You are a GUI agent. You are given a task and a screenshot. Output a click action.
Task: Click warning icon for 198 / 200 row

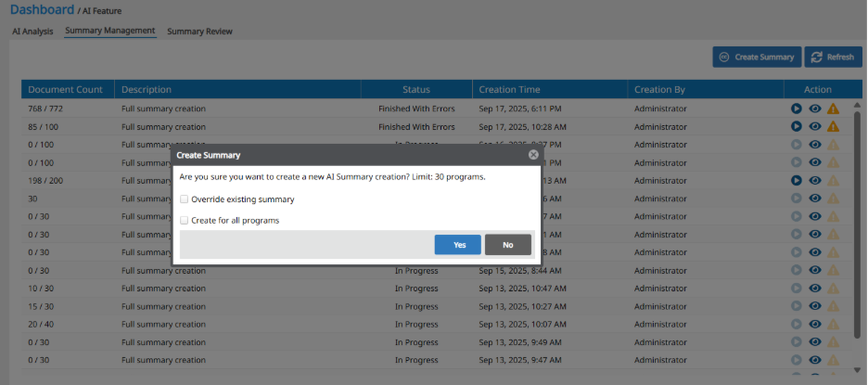pos(833,180)
